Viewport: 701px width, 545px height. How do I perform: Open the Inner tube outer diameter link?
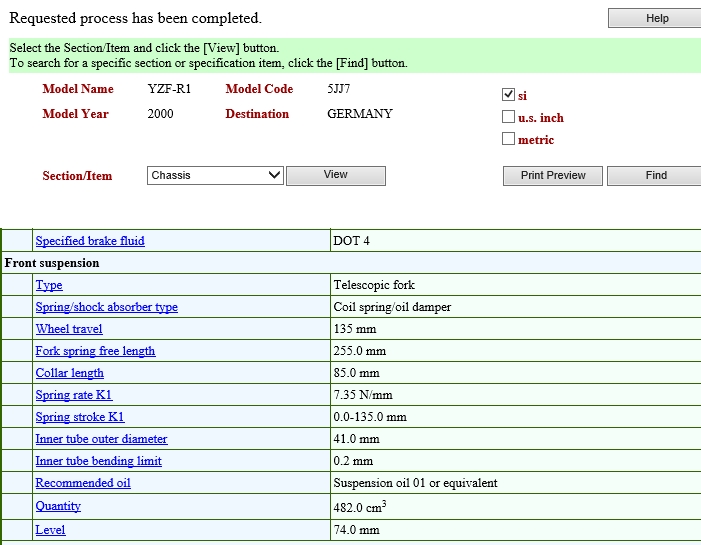click(101, 439)
